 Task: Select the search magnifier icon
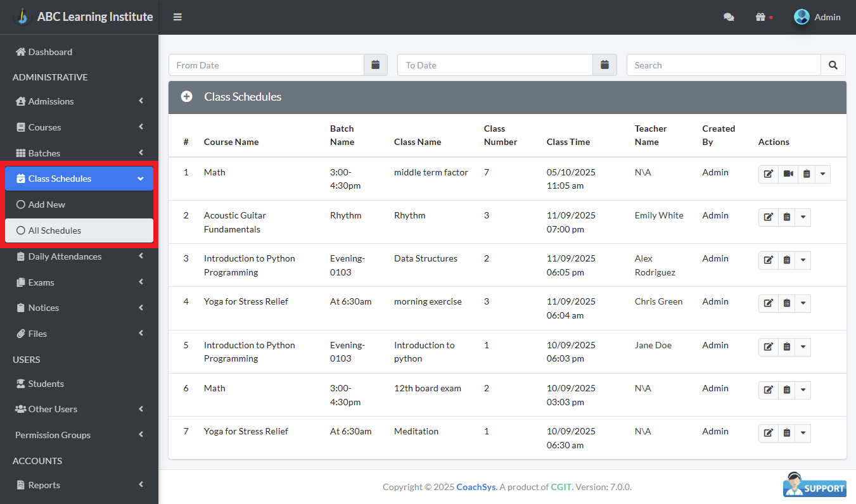pos(833,65)
